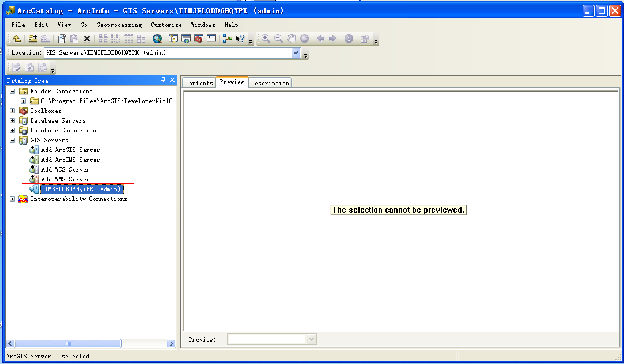
Task: Collapse the GIS Servers node
Action: pyautogui.click(x=12, y=140)
